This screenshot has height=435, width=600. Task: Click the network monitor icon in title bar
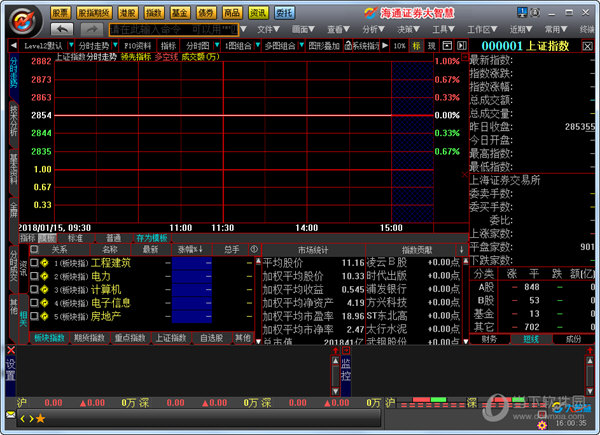[x=522, y=13]
